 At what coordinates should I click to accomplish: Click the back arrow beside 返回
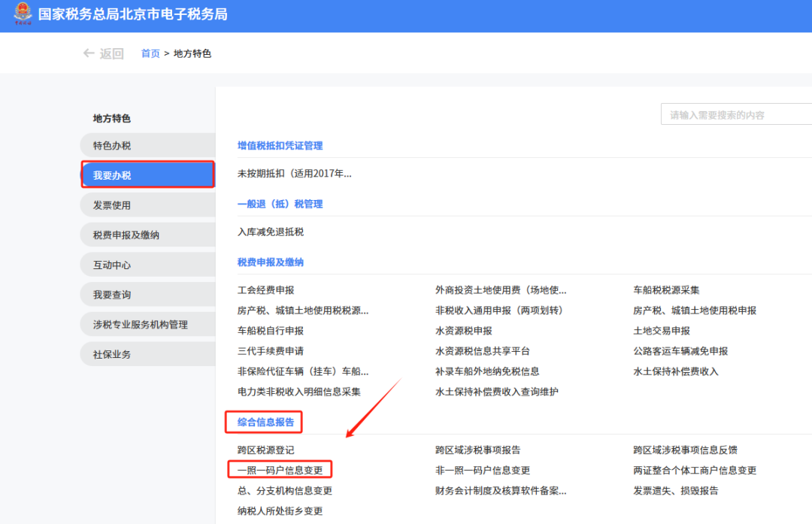[88, 53]
